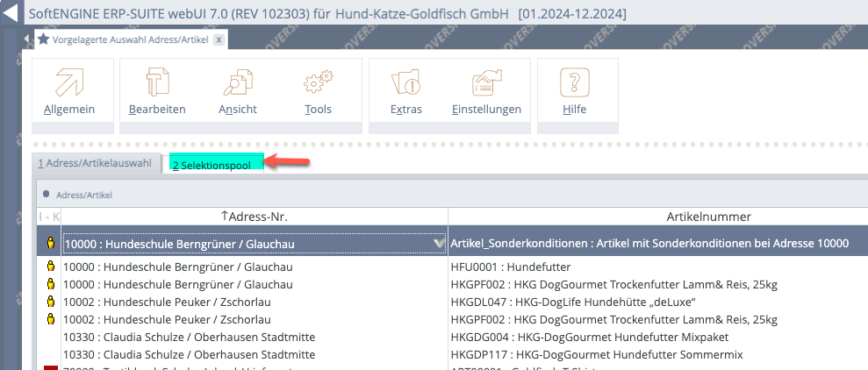Screen dimensions: 868x370
Task: Click the I - K column header
Action: click(48, 217)
